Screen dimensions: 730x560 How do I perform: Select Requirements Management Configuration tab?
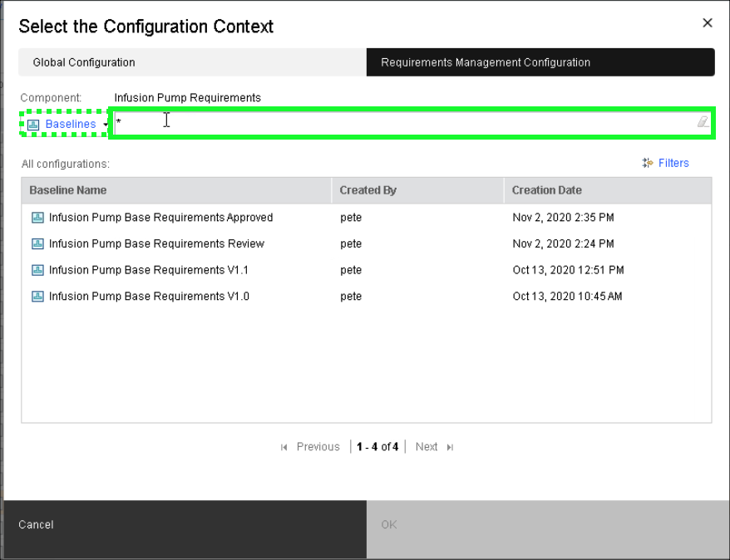pos(486,62)
